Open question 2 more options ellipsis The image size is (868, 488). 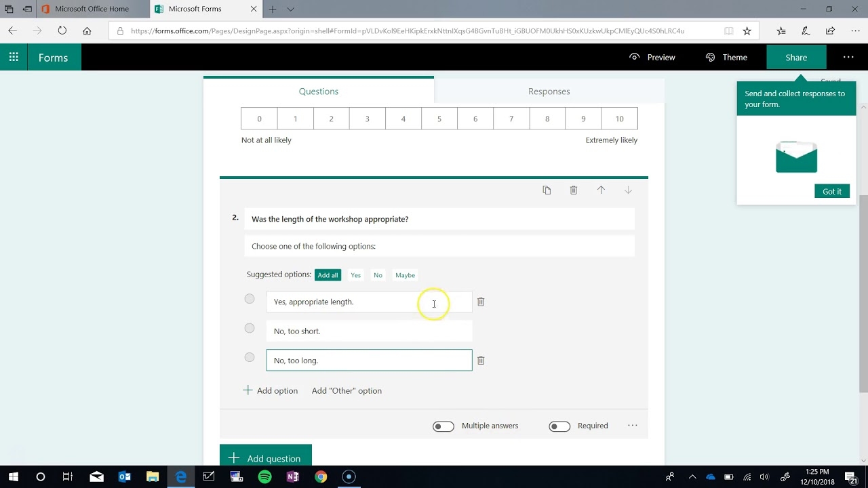coord(633,426)
